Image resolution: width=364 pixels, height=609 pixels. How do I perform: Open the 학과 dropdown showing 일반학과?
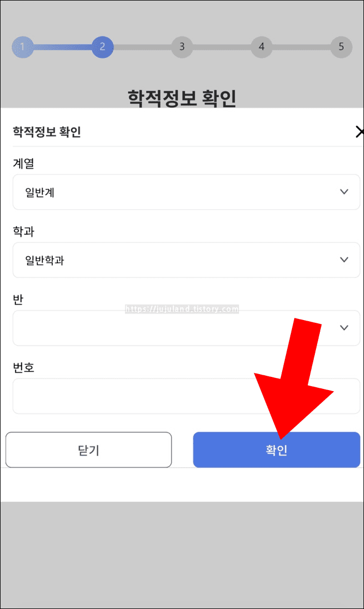pos(186,260)
